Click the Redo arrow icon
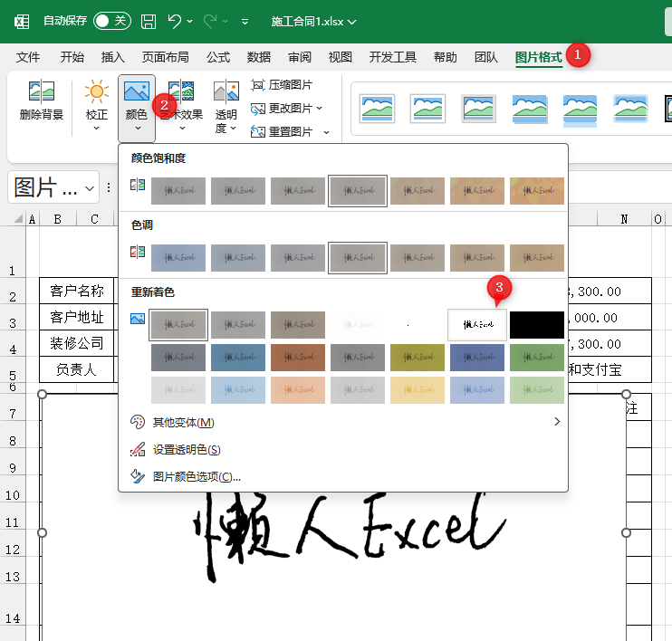Image resolution: width=672 pixels, height=641 pixels. (210, 21)
